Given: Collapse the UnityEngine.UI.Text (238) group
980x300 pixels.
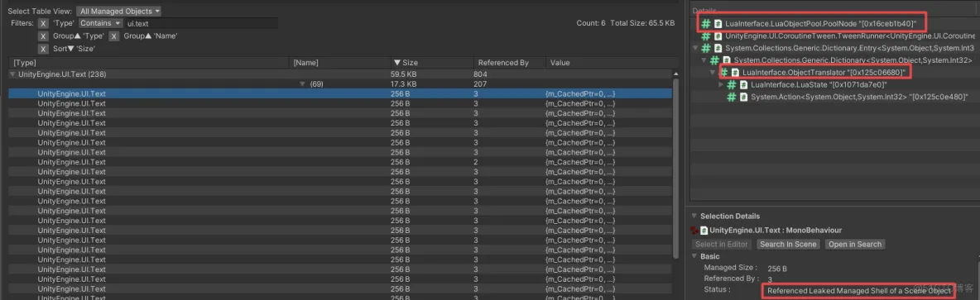Looking at the screenshot, I should tap(13, 74).
